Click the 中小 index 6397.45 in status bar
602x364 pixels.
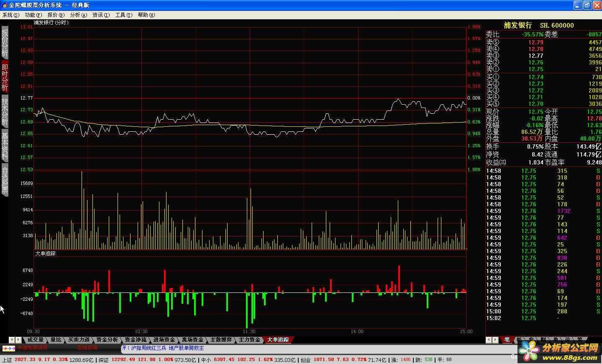224,360
